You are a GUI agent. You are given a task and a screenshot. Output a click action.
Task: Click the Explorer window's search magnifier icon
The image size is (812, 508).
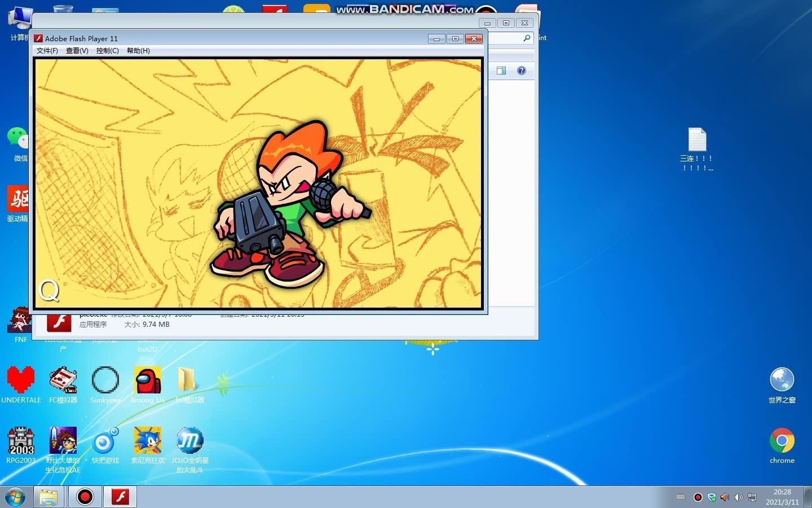[x=527, y=38]
